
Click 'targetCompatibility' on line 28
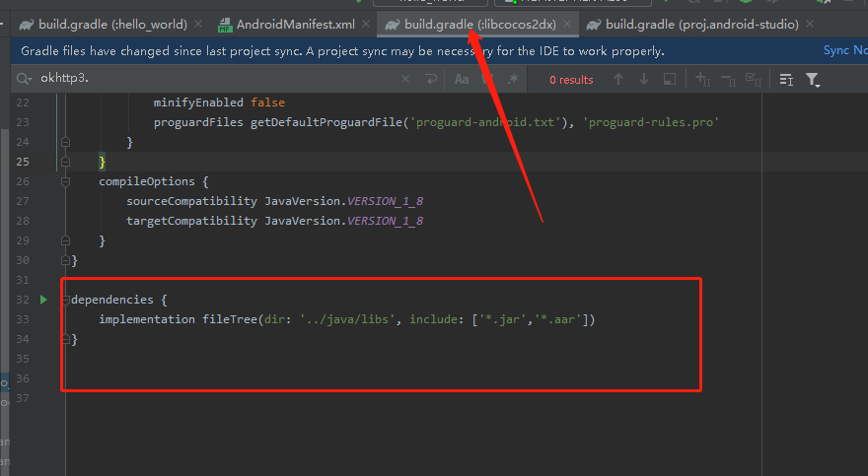[x=191, y=221]
